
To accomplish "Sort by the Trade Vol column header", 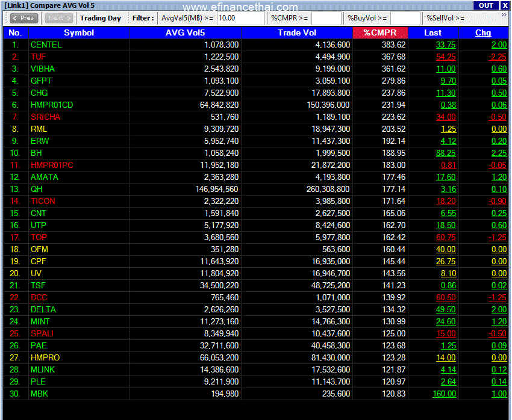I will (x=297, y=33).
